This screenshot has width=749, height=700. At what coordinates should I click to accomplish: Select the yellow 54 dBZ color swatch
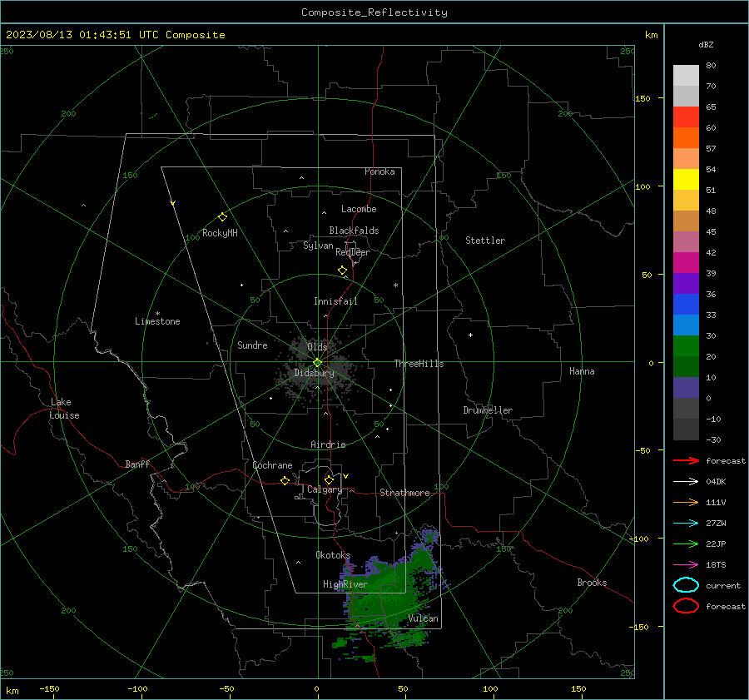point(686,179)
